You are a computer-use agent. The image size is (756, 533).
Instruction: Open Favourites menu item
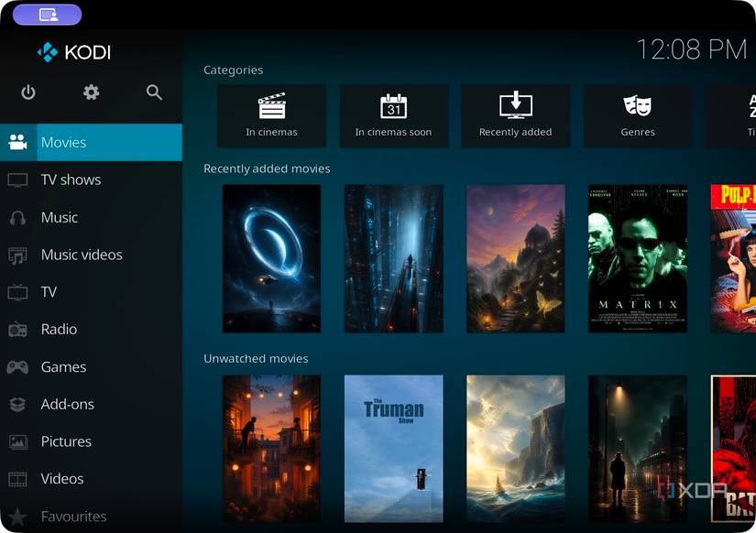pos(91,516)
